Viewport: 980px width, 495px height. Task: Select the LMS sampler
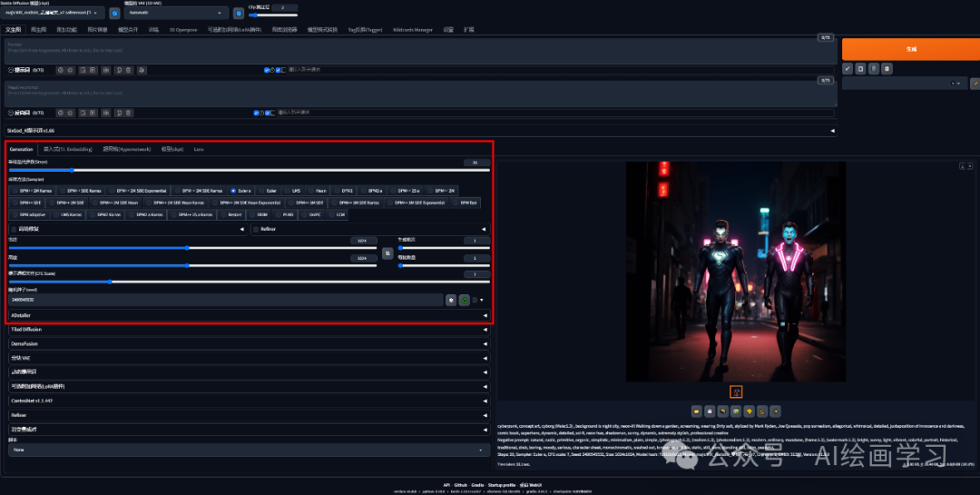pos(292,190)
